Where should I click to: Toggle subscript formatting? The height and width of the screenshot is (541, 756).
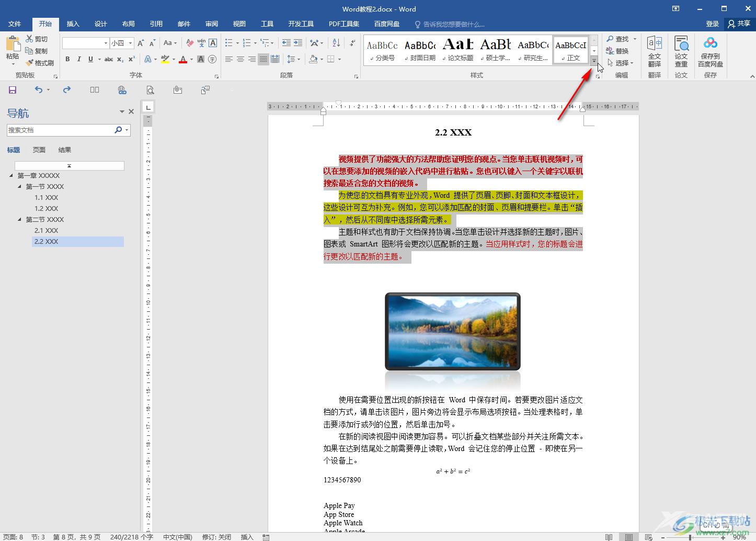[120, 59]
